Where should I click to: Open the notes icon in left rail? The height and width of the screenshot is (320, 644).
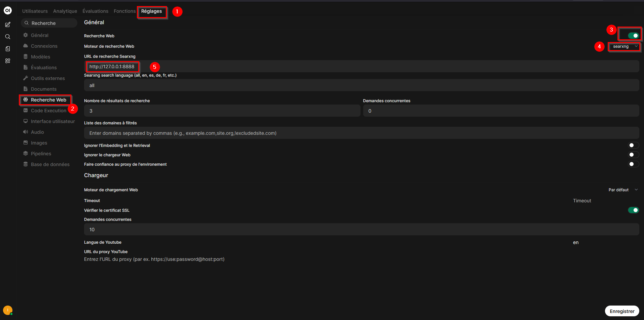click(x=8, y=49)
